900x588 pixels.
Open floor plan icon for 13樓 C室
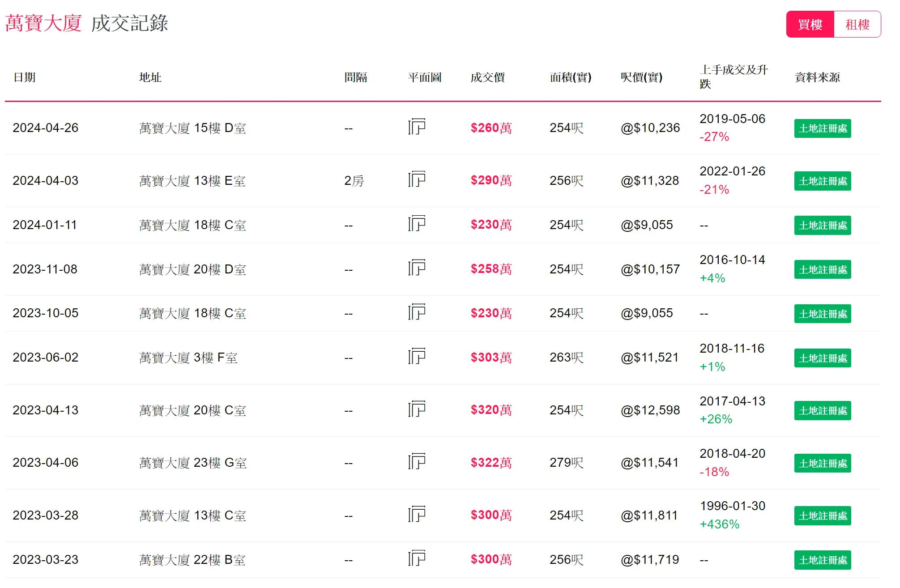[x=417, y=515]
